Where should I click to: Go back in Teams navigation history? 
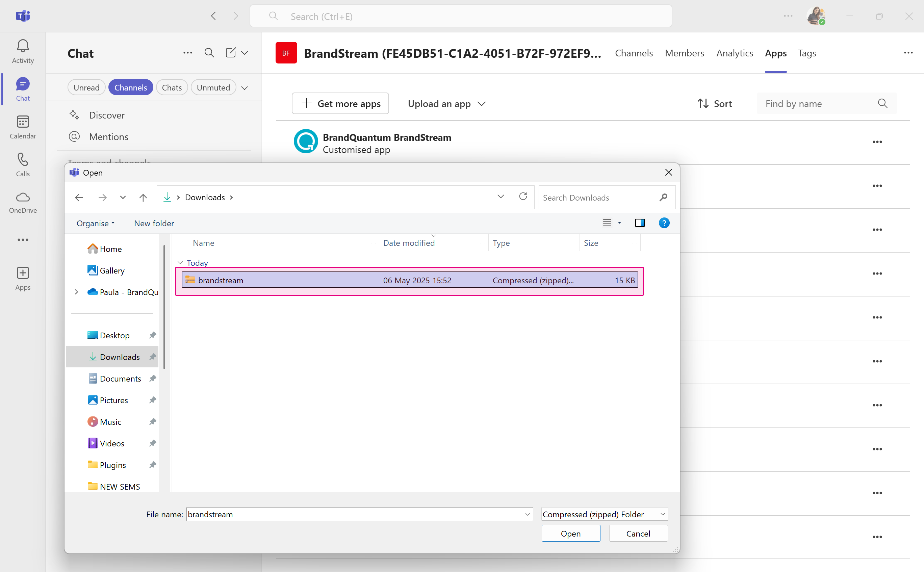[x=214, y=16]
